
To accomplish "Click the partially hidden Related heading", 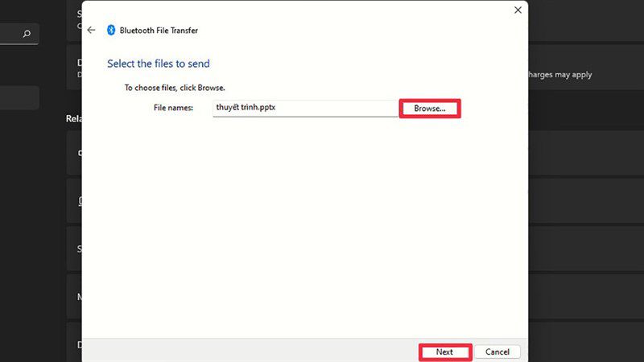I will point(74,118).
